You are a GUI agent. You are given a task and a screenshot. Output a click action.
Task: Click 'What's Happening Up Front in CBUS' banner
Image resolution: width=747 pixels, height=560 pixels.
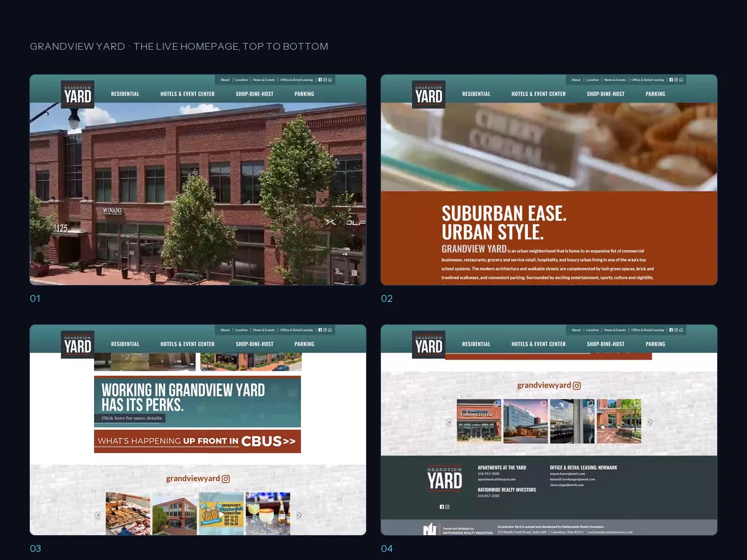pos(197,441)
